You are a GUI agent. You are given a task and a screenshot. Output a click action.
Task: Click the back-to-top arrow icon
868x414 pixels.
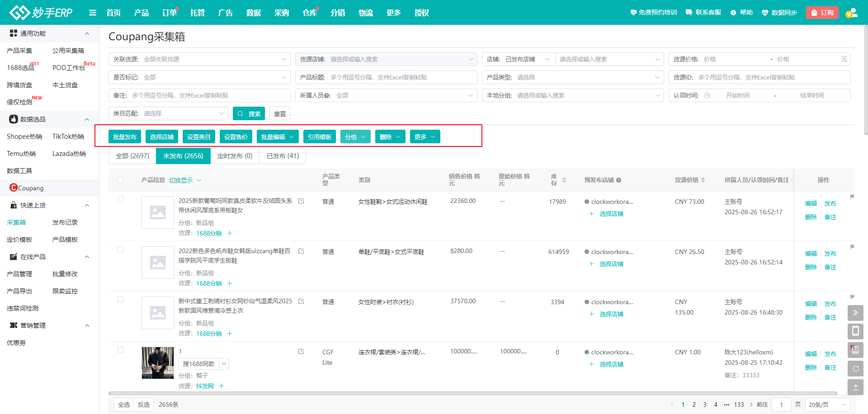pyautogui.click(x=855, y=387)
